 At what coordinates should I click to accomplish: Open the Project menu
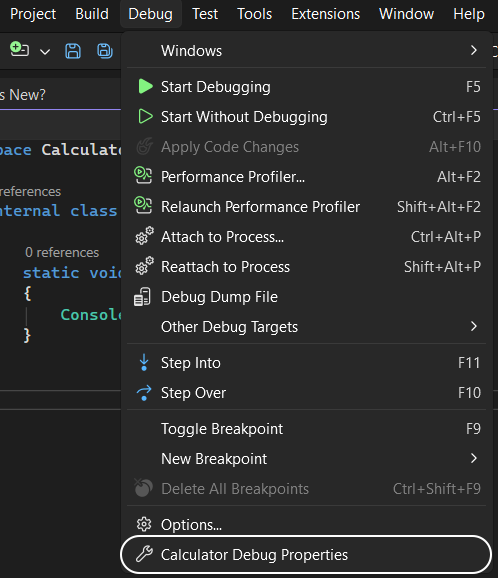click(x=33, y=14)
